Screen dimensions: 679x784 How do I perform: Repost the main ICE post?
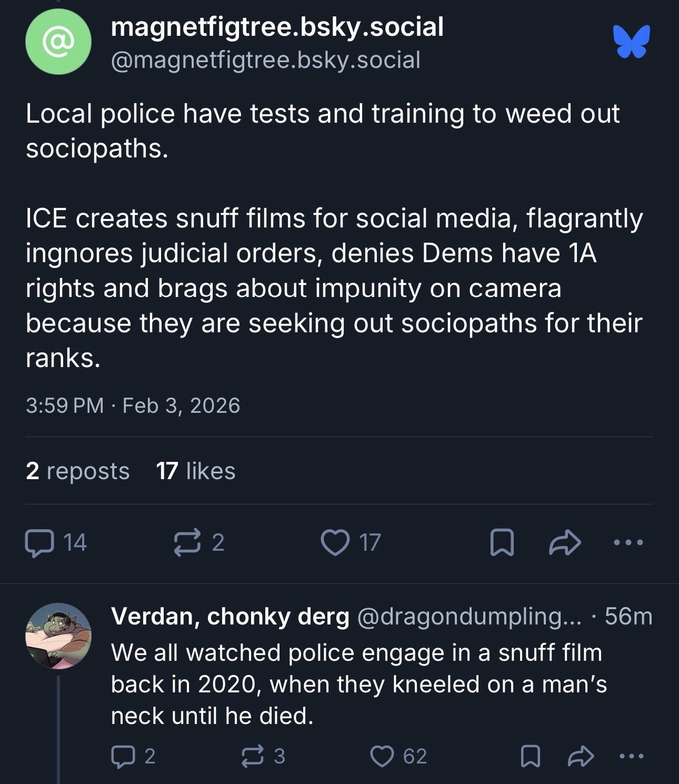(187, 543)
